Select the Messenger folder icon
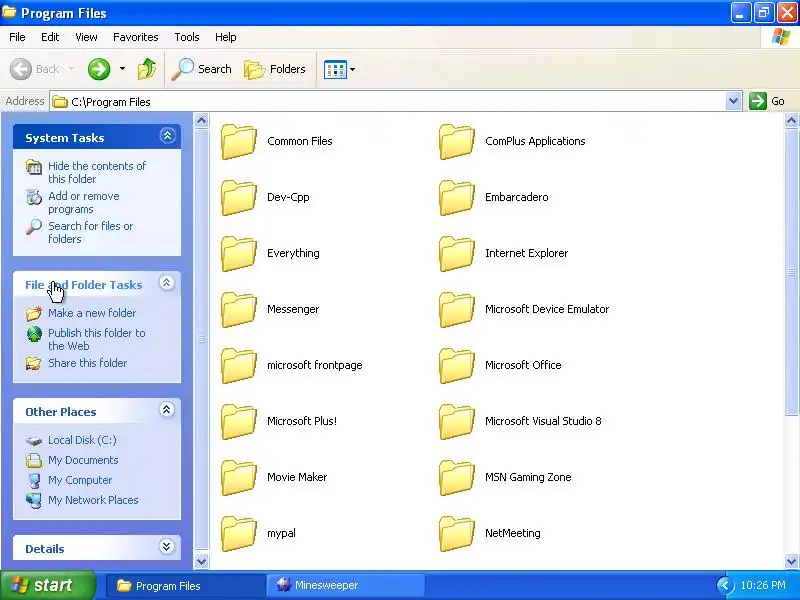 pyautogui.click(x=239, y=310)
